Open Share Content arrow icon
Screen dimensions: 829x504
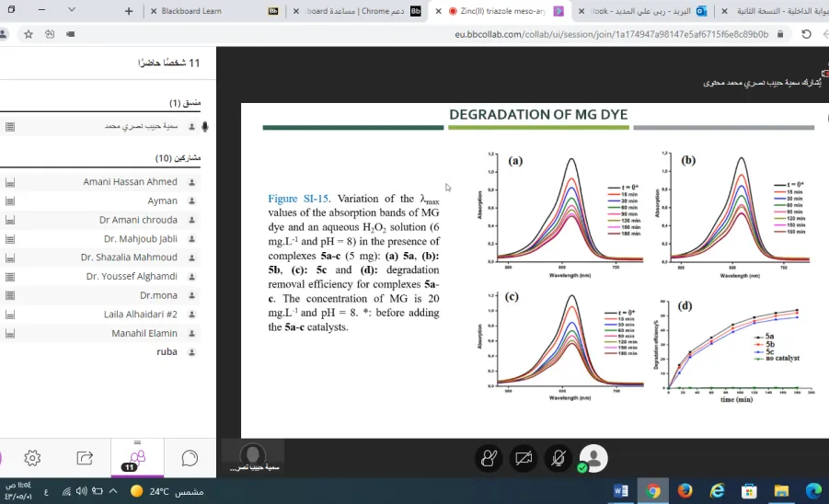[85, 458]
